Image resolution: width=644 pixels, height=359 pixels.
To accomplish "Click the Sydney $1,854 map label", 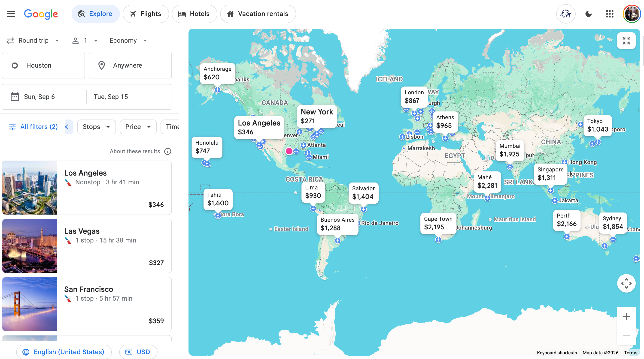I will pyautogui.click(x=613, y=223).
